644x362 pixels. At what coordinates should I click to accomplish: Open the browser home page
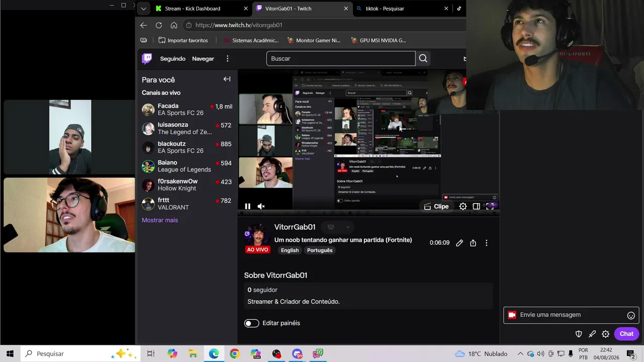[x=174, y=25]
